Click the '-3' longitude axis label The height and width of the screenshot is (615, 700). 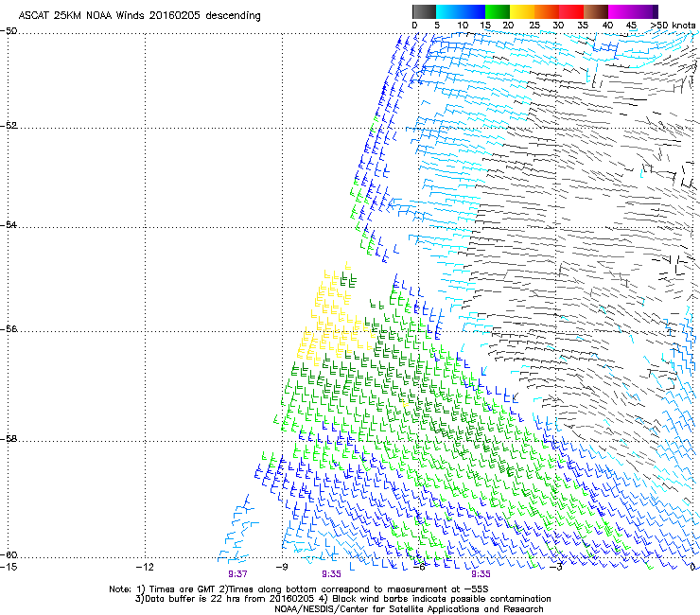(x=555, y=567)
